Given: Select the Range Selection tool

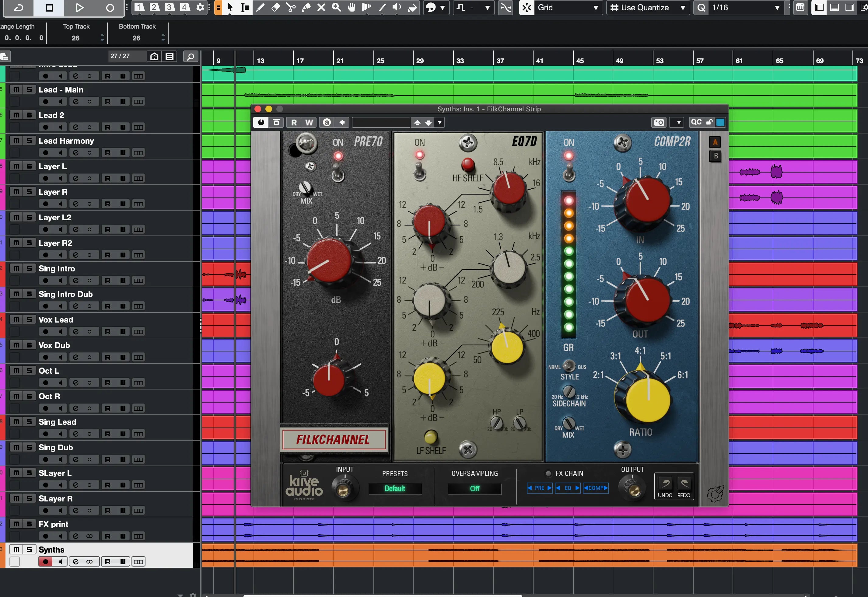Looking at the screenshot, I should point(245,8).
